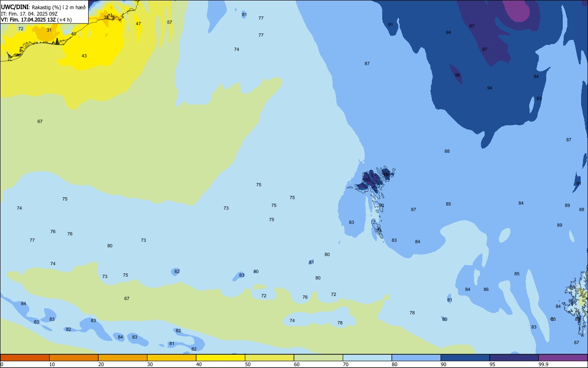Click the humidity value '40' on Iceland's coastline

pos(73,34)
